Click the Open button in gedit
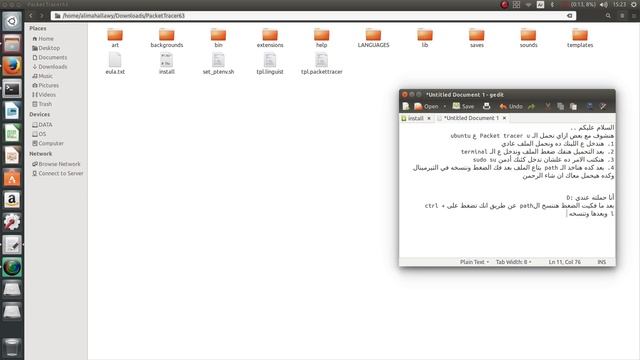The image size is (640, 360). [x=426, y=106]
